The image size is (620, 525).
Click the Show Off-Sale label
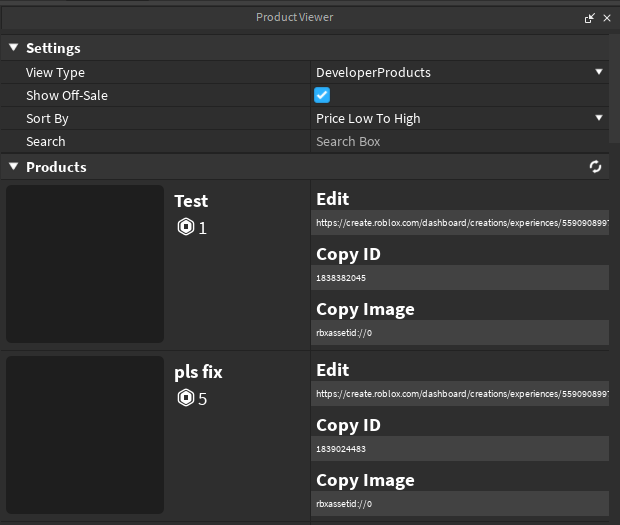pos(67,96)
